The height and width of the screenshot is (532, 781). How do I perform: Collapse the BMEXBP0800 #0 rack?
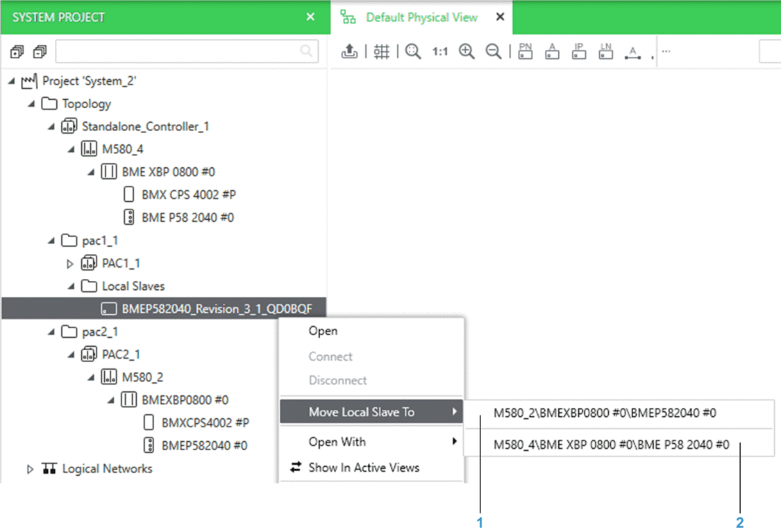(111, 400)
